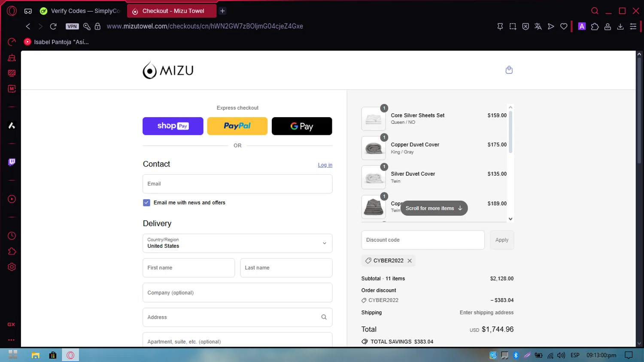Pay with Shop Pay button
The width and height of the screenshot is (644, 362).
click(173, 126)
